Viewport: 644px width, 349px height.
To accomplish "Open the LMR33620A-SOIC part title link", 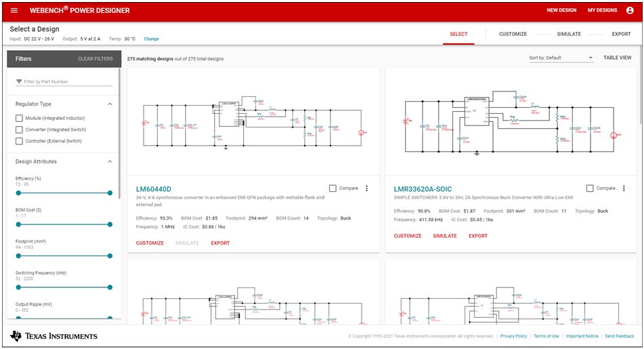I will (423, 189).
